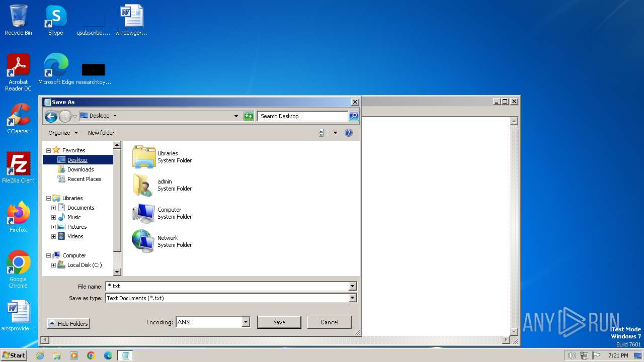Click the volume speaker tray icon
Image resolution: width=644 pixels, height=362 pixels.
tap(572, 355)
